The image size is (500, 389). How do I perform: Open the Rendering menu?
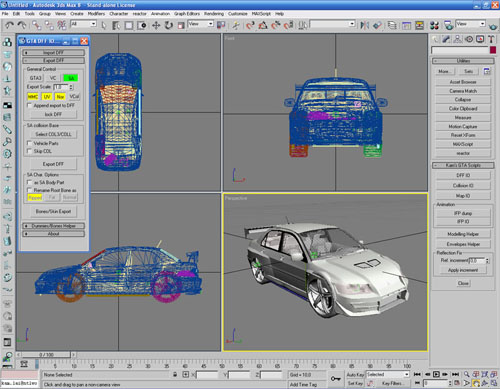214,14
